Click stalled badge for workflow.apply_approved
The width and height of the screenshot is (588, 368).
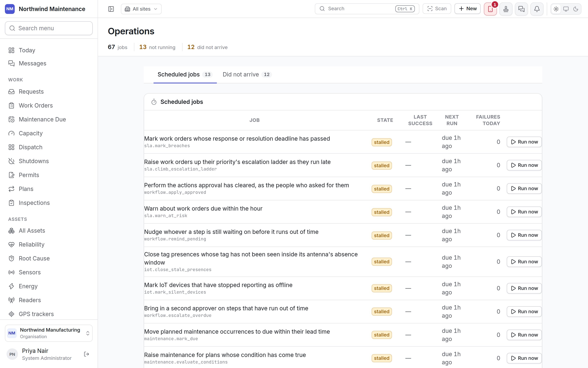381,189
